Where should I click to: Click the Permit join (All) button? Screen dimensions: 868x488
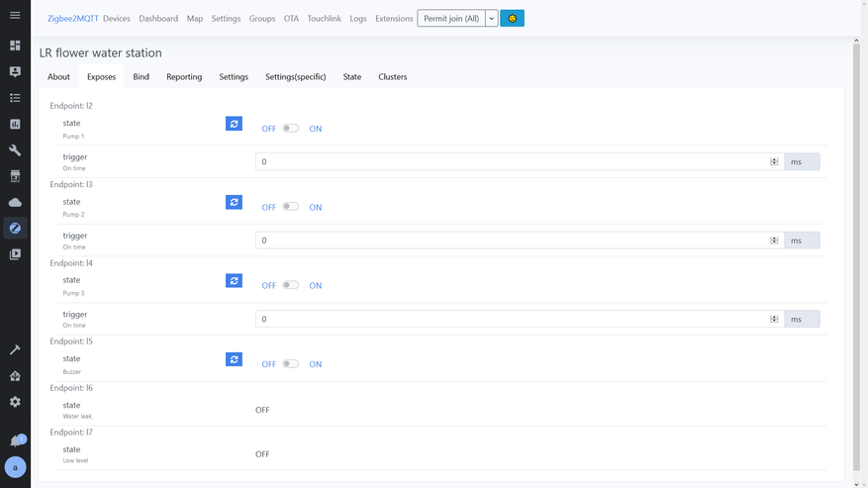coord(451,19)
